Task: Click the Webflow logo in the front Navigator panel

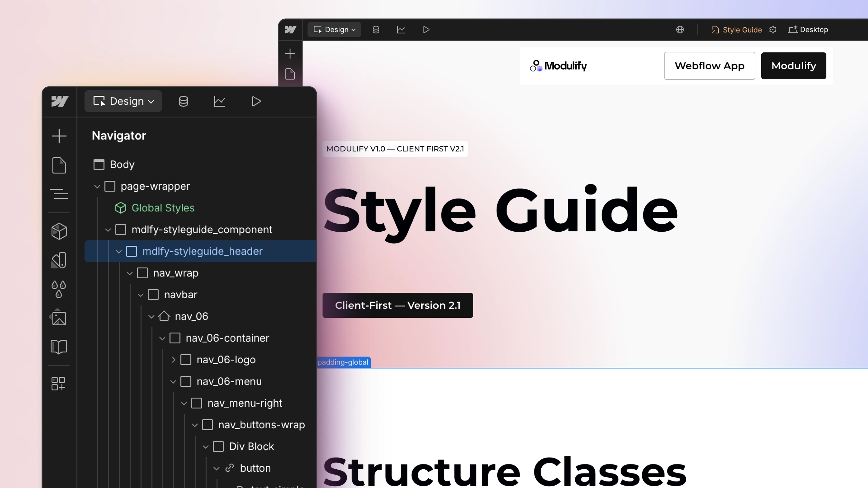Action: click(60, 101)
